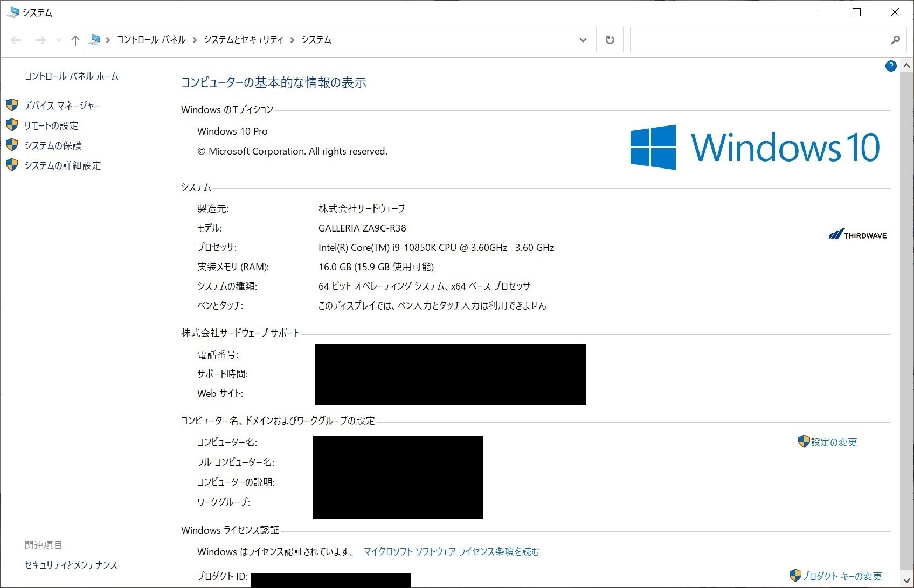
Task: Click the search magnifier icon
Action: point(896,40)
